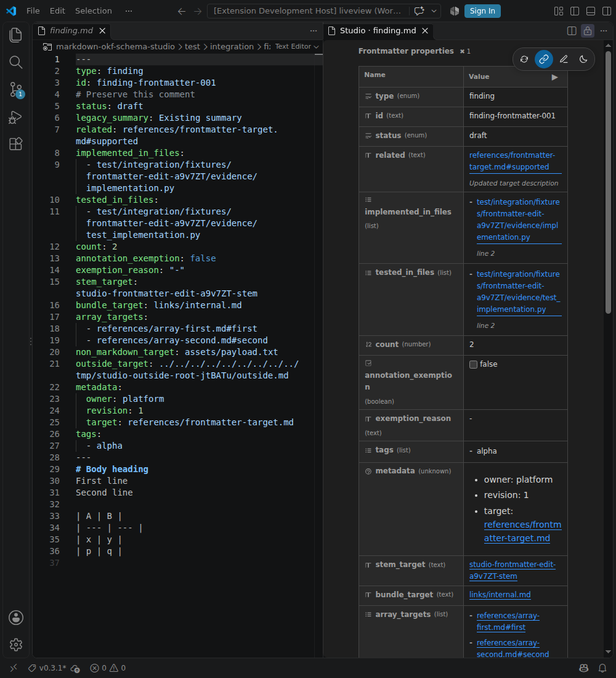Screen dimensions: 616x678
Task: Open the remote window indicator in the status bar
Action: [x=14, y=668]
